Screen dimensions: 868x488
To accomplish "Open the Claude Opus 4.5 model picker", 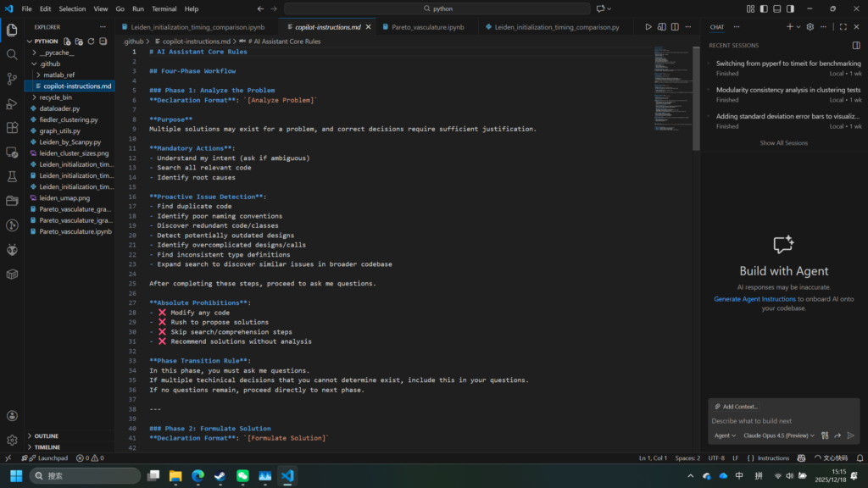I will 779,435.
